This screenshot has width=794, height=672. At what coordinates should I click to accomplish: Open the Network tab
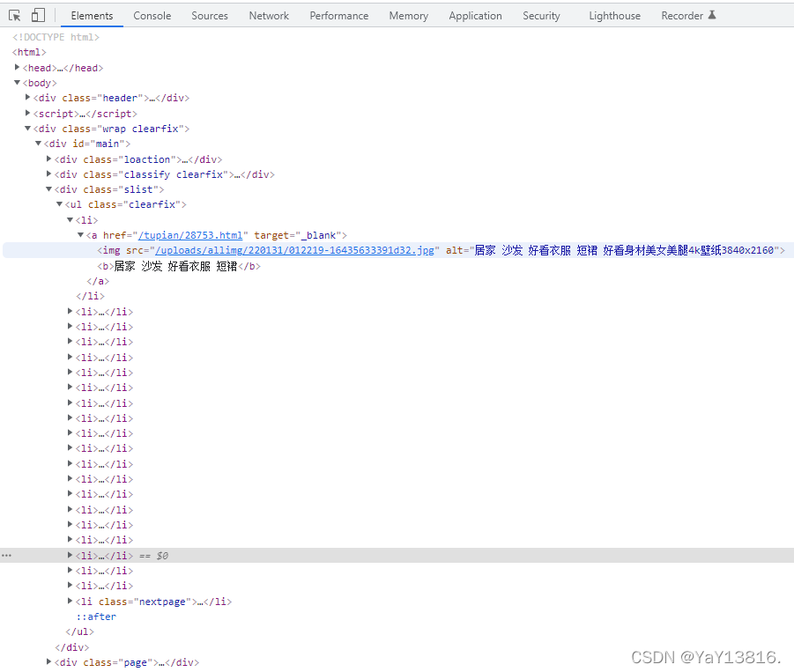click(269, 16)
